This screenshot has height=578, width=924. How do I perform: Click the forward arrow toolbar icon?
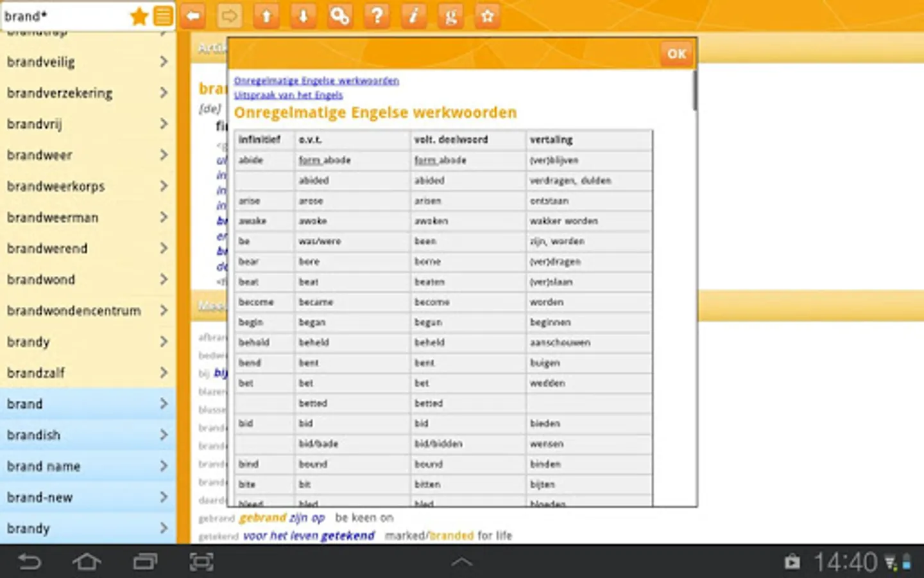click(x=229, y=16)
